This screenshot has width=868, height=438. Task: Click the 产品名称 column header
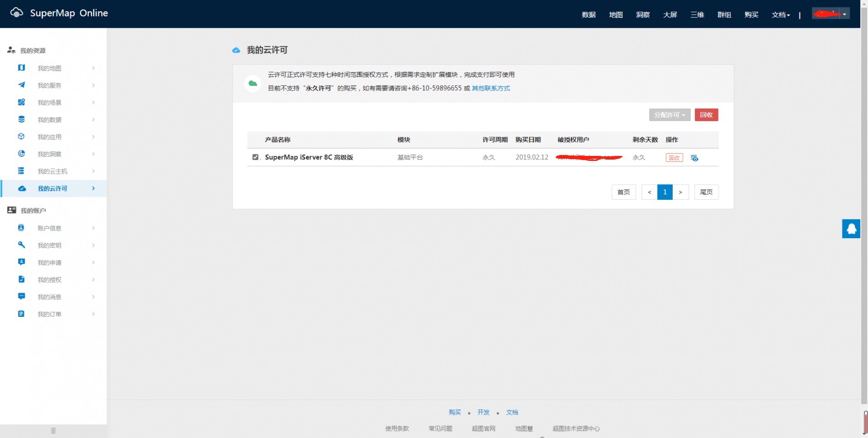click(x=278, y=139)
